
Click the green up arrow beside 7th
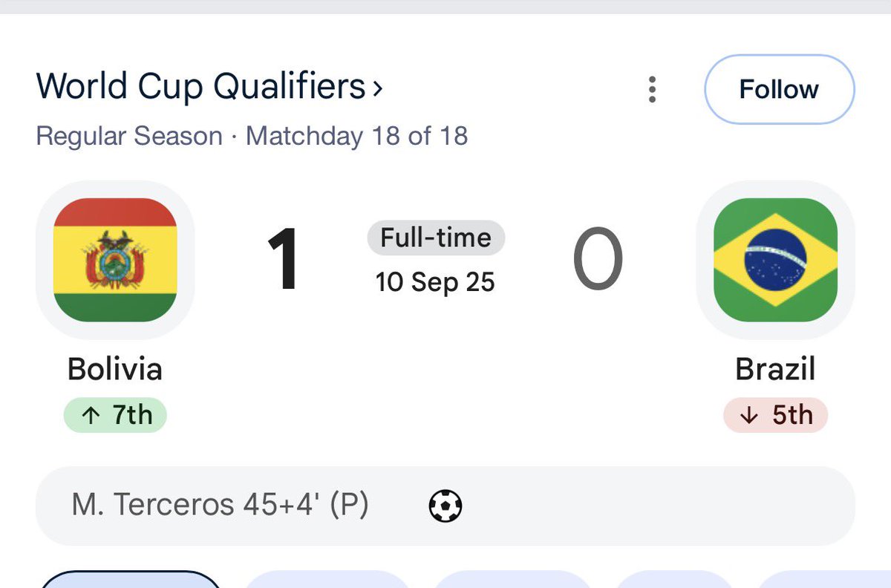tap(91, 416)
